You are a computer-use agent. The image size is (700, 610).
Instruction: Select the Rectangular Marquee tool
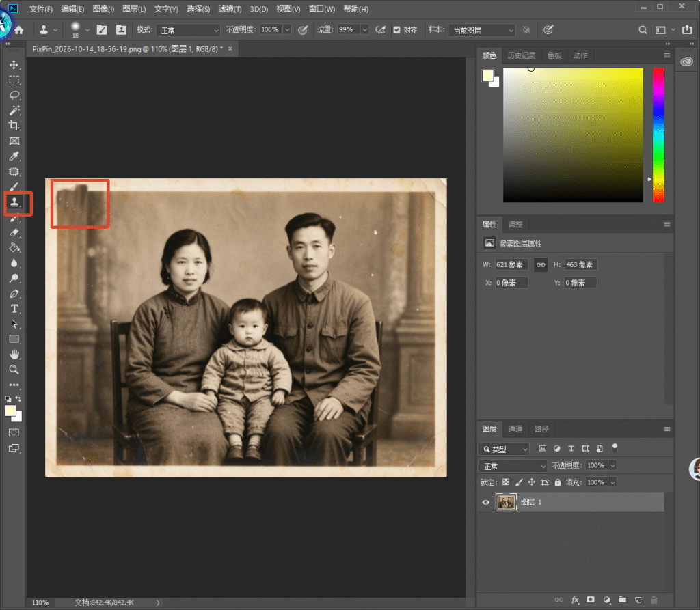point(14,80)
